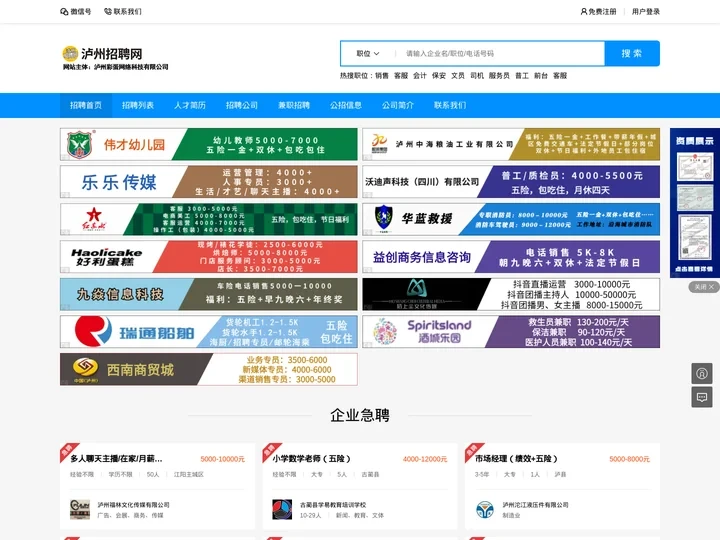The image size is (720, 540).
Task: Click 用户登录 link
Action: coord(646,11)
